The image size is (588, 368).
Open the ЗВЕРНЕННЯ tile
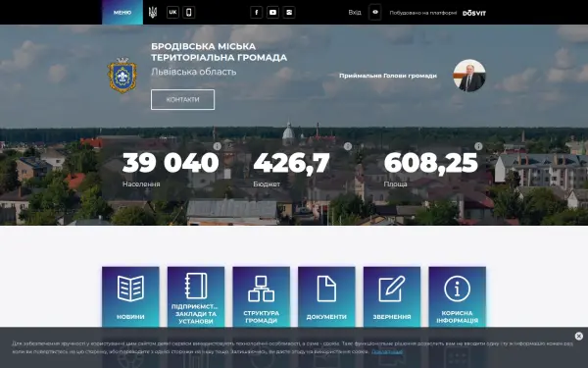[x=391, y=296]
